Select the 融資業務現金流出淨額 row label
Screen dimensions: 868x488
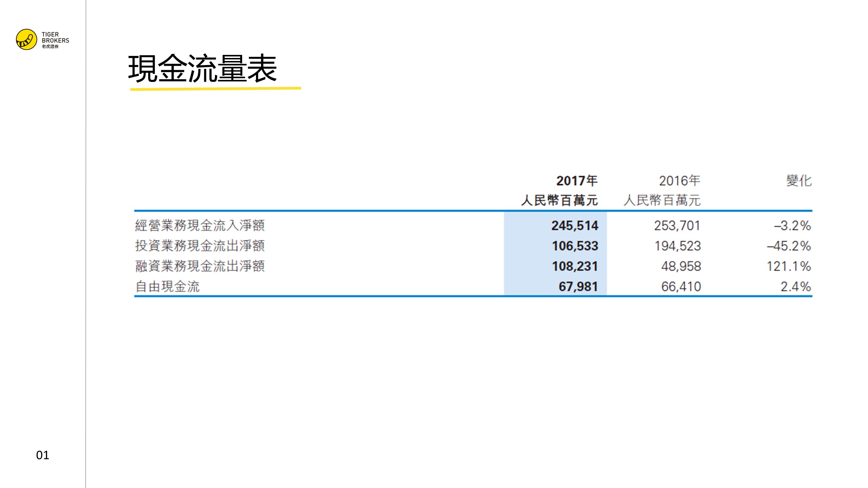(200, 266)
